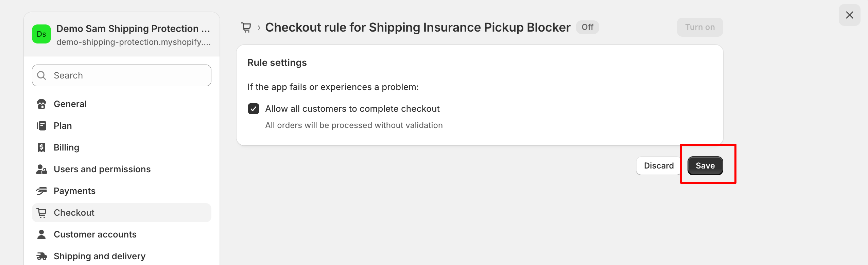Click the settings Search field
The image size is (868, 265).
click(x=129, y=75)
